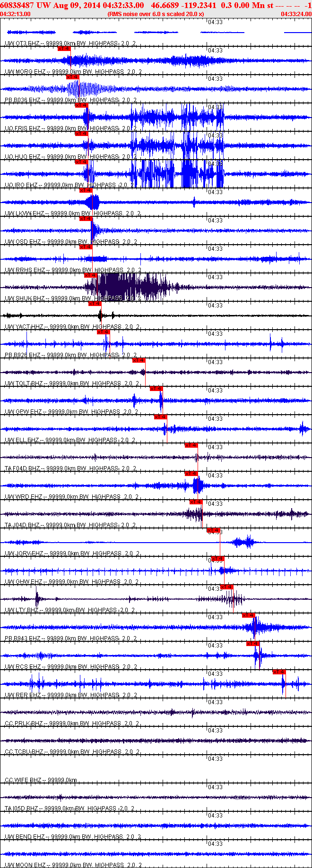Click the pick marker on the LKVW trace
This screenshot has width=312, height=868.
click(86, 190)
